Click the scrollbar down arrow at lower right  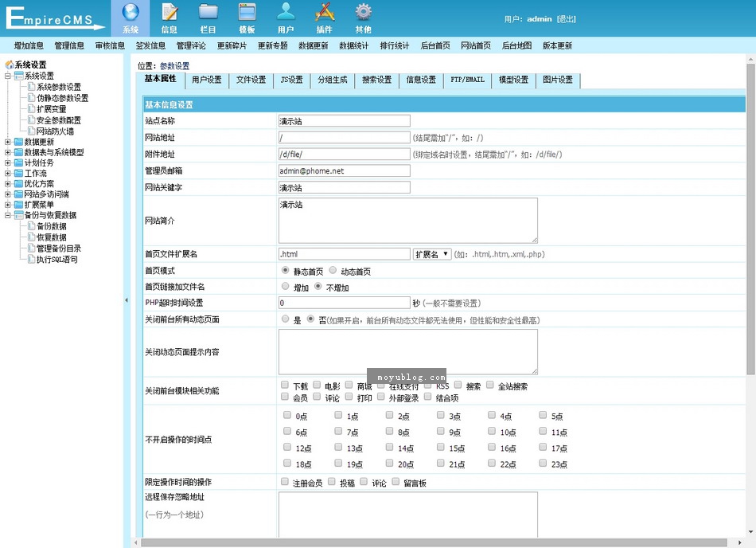pyautogui.click(x=750, y=532)
